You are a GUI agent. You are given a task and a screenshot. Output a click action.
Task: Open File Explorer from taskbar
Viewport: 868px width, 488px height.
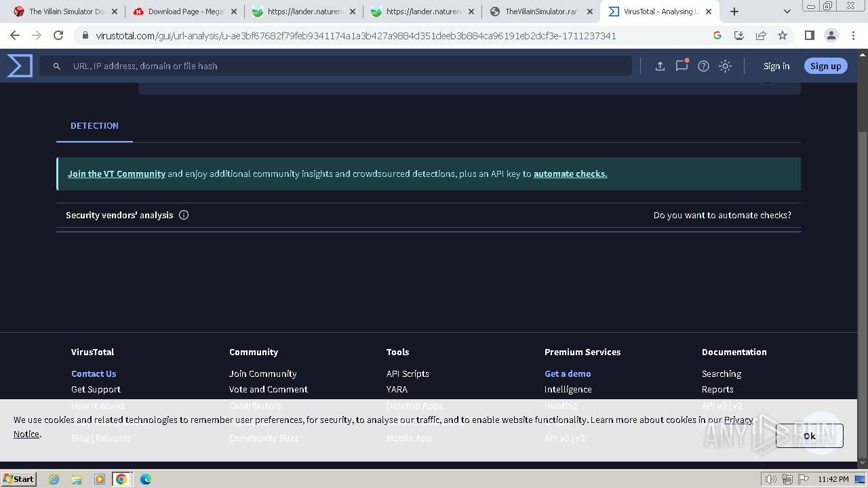pyautogui.click(x=77, y=479)
